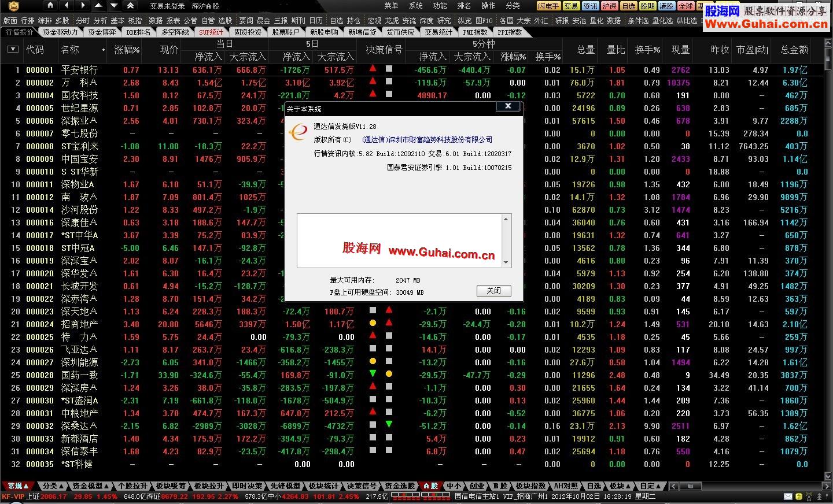
Task: Open the 排名 menu
Action: pyautogui.click(x=464, y=6)
